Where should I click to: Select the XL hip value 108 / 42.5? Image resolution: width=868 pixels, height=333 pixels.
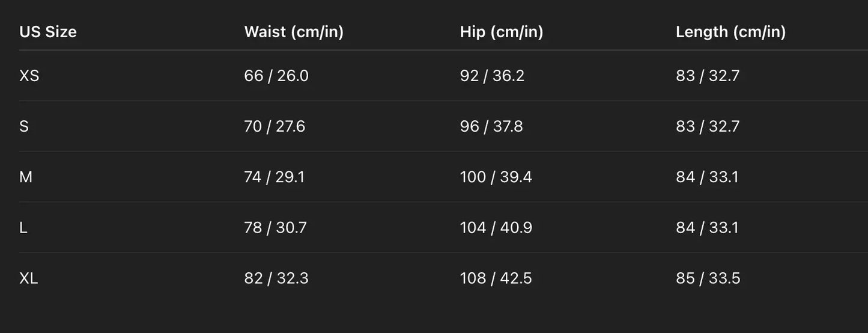pos(496,278)
